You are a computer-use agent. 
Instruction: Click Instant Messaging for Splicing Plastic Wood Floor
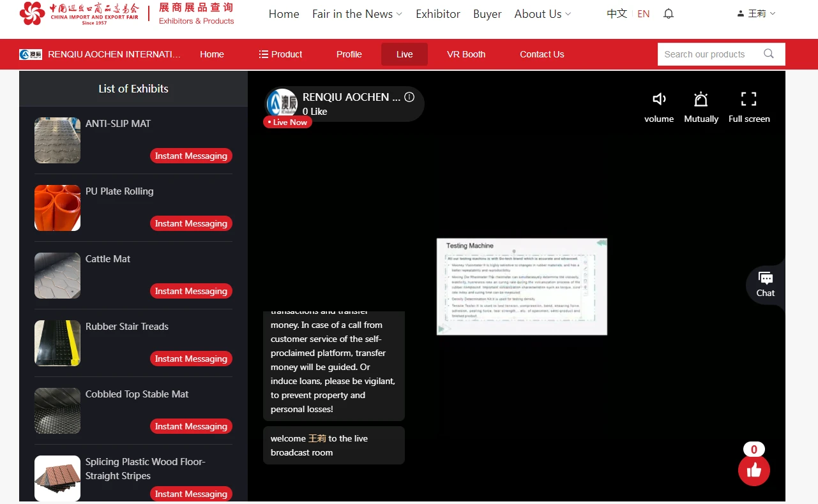pyautogui.click(x=191, y=494)
